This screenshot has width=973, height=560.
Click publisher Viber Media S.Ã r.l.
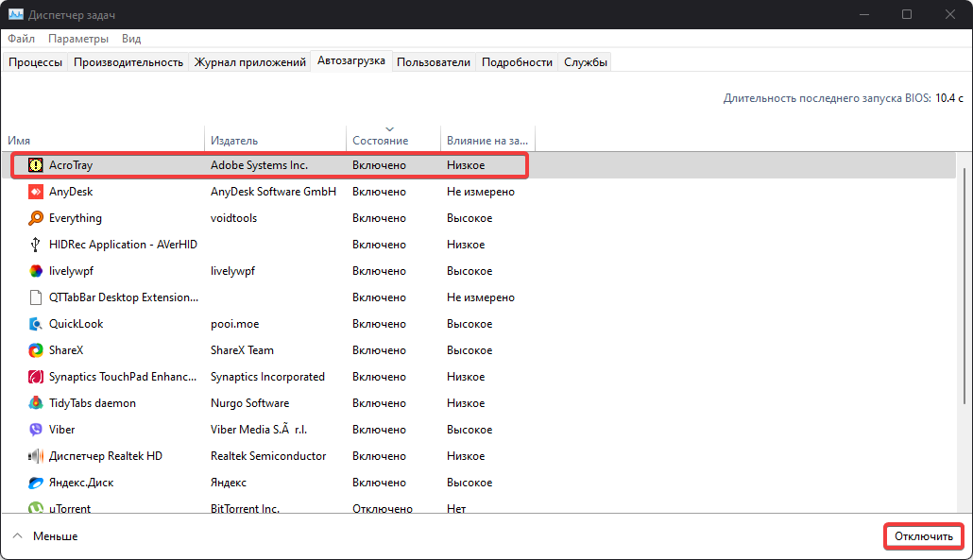(x=259, y=430)
